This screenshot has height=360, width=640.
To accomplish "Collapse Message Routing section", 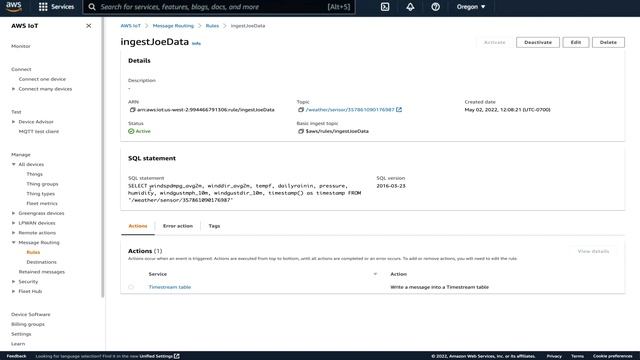I will (x=13, y=242).
